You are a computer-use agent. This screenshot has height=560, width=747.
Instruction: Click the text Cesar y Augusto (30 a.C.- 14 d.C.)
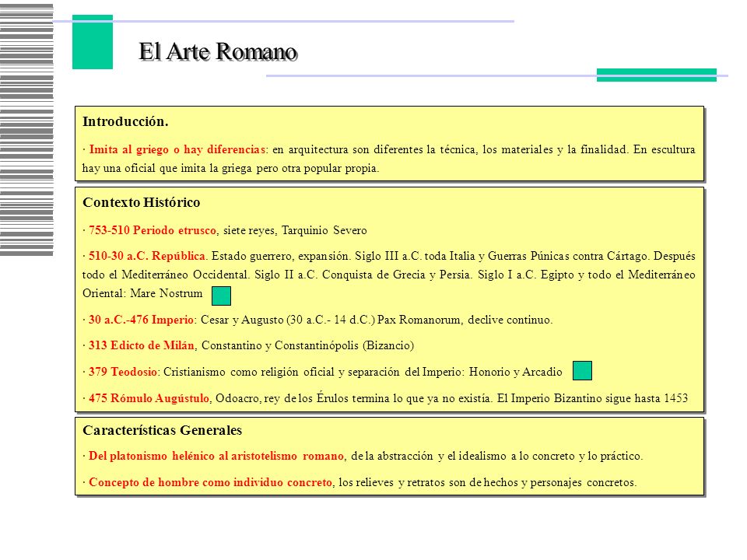pyautogui.click(x=288, y=320)
